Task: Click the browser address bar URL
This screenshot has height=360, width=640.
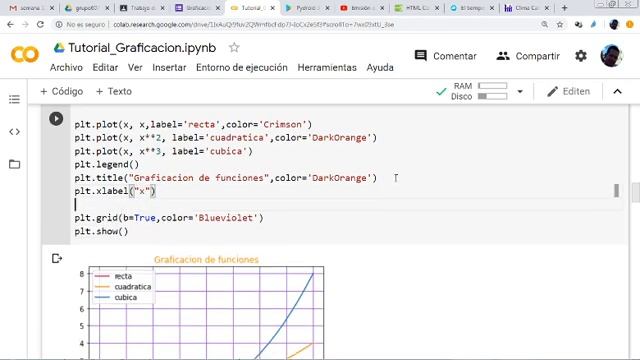Action: coord(253,24)
